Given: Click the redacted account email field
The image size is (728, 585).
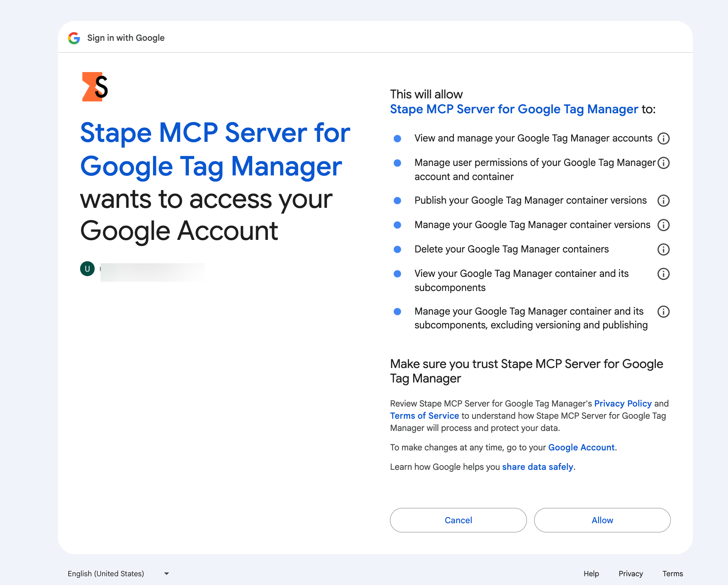Looking at the screenshot, I should pos(152,272).
